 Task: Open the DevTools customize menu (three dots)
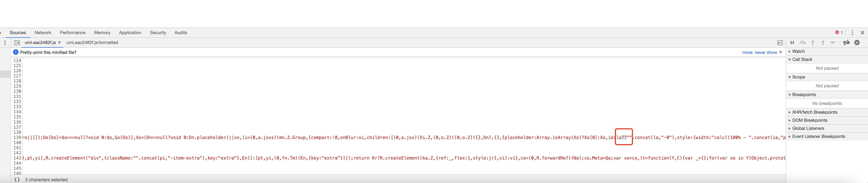point(853,32)
